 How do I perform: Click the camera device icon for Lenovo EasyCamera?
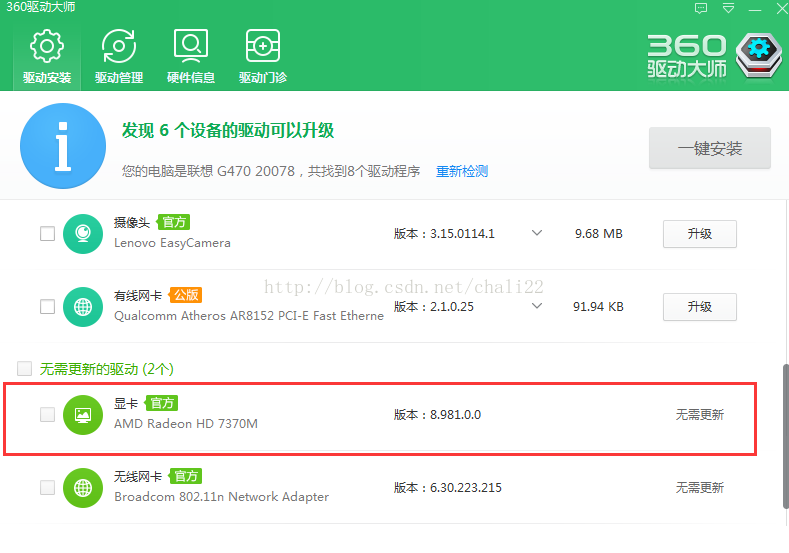point(83,233)
